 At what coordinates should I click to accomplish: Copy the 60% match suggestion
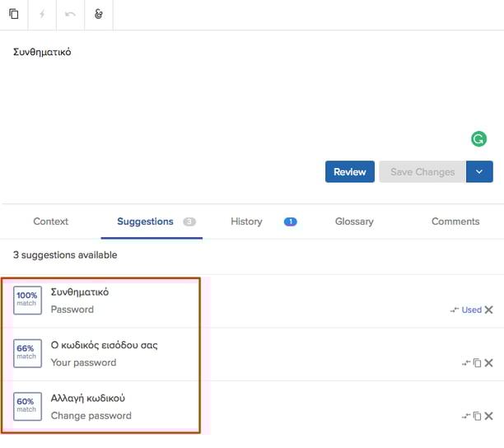coord(477,416)
